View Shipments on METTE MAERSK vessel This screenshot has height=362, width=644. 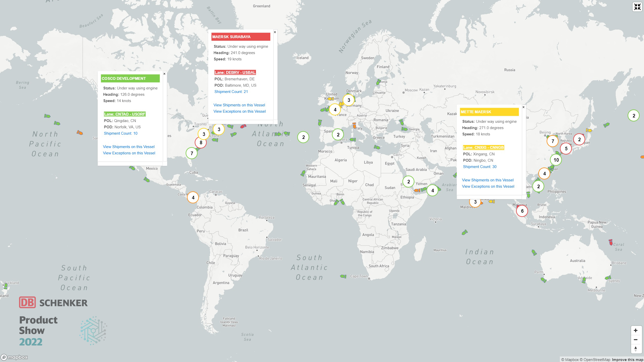(488, 180)
